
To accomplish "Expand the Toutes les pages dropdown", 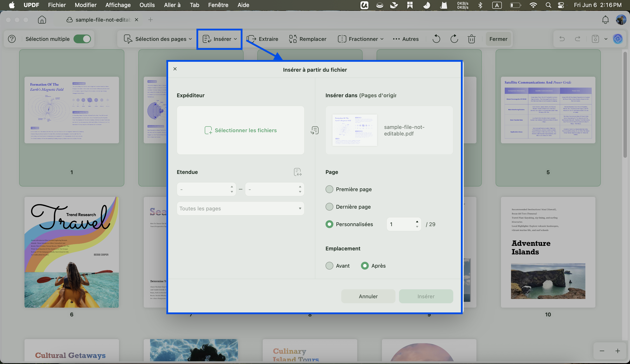I will coord(240,208).
